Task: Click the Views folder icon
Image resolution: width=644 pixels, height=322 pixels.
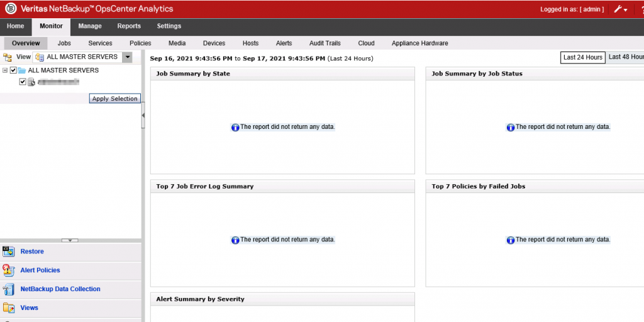Action: (x=8, y=308)
